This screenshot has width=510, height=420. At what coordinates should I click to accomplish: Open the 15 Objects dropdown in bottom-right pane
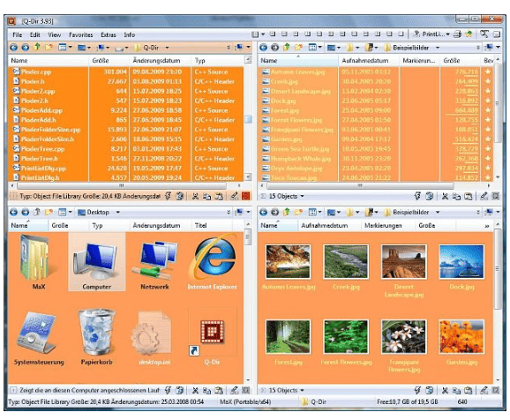[x=302, y=390]
